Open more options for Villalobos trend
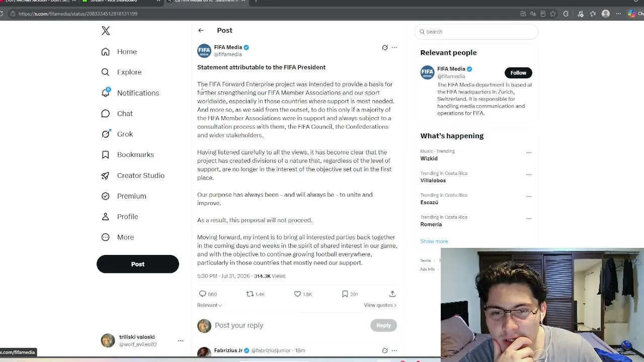Viewport: 644px width, 362px height. pyautogui.click(x=529, y=174)
